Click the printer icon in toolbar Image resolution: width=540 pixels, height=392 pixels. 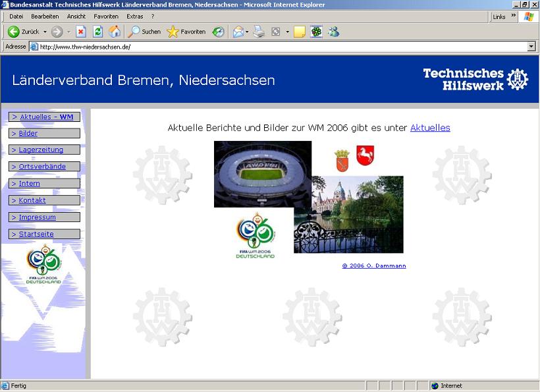coord(259,32)
